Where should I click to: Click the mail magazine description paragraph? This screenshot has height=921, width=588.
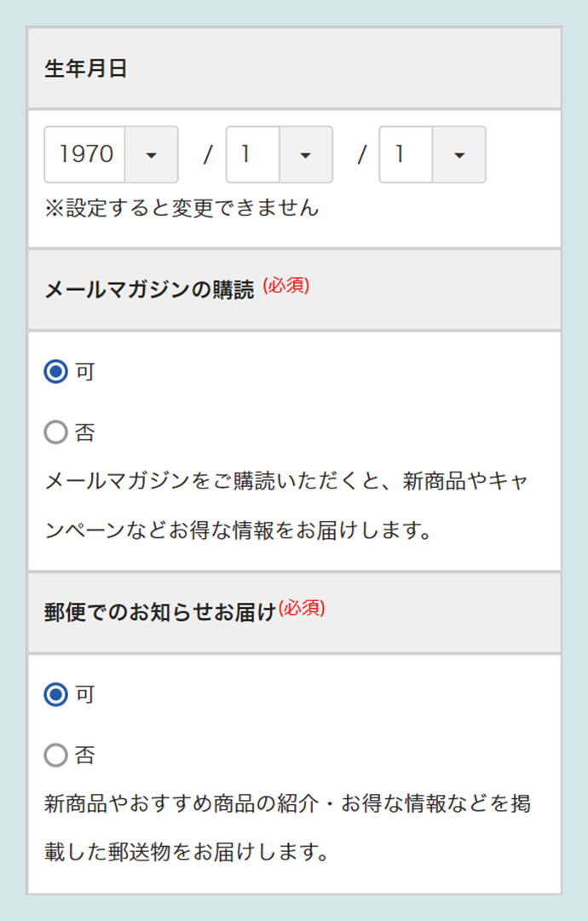pyautogui.click(x=286, y=506)
